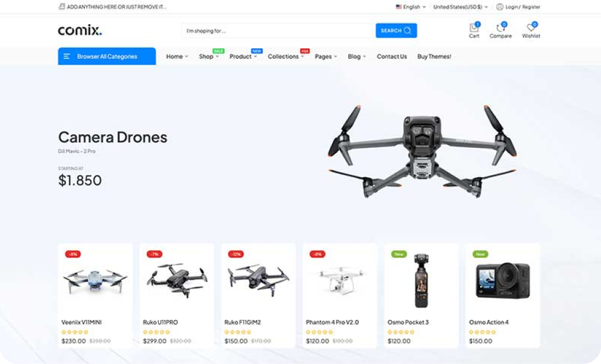Open the Shop menu
Viewport: 601px width, 364px height.
tap(209, 57)
